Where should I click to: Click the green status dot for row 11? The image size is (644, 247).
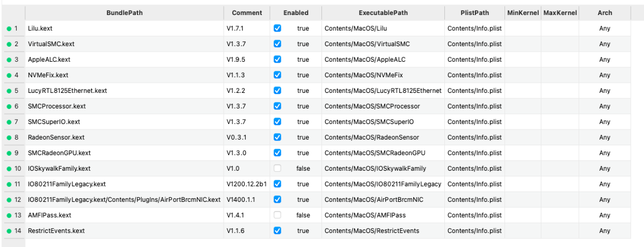pyautogui.click(x=9, y=184)
